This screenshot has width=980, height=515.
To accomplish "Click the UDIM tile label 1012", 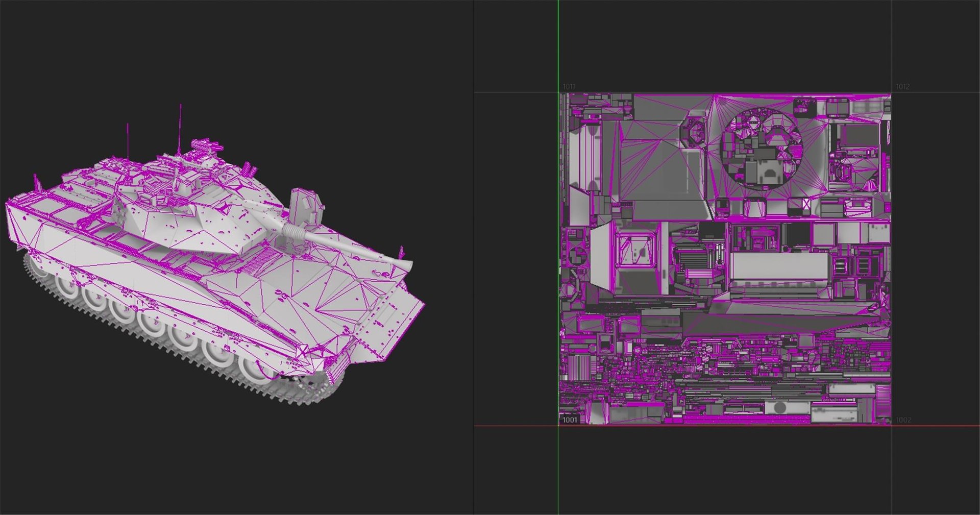I will pyautogui.click(x=902, y=87).
